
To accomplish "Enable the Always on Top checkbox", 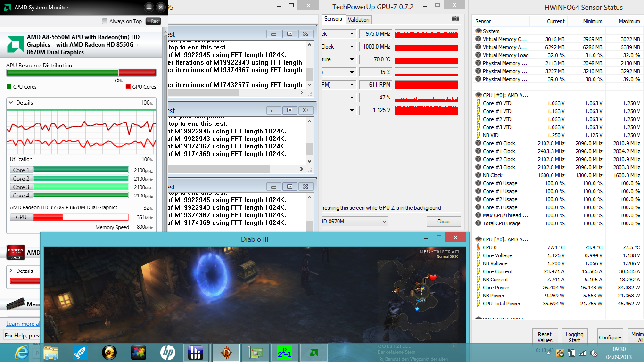I will pyautogui.click(x=105, y=21).
